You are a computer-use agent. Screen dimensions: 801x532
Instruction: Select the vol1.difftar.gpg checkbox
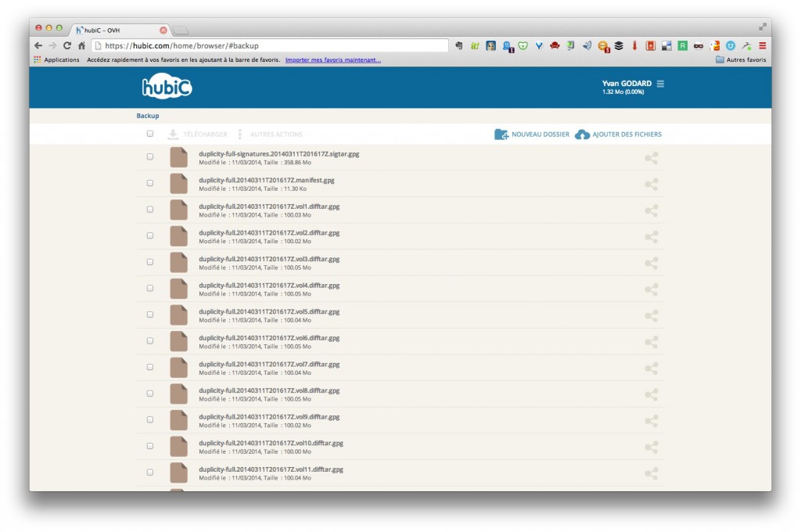click(x=149, y=210)
